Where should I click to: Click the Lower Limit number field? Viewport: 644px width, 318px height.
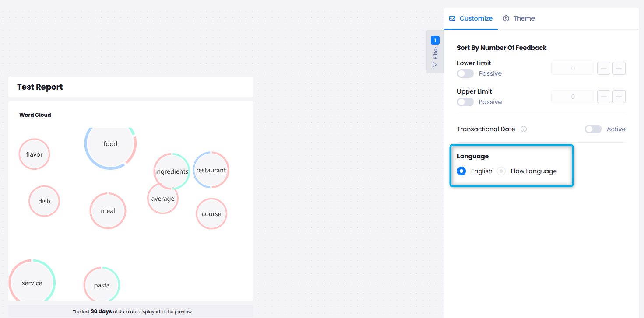pos(573,68)
